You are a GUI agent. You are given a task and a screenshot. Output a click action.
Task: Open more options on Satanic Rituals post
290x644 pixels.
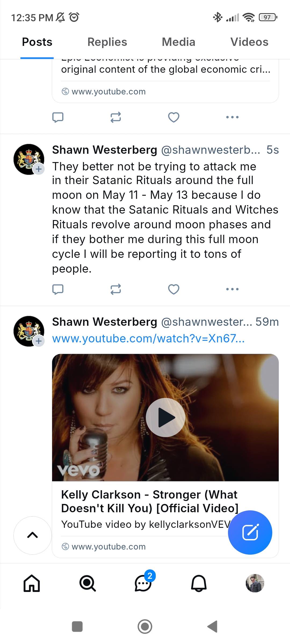tap(232, 289)
